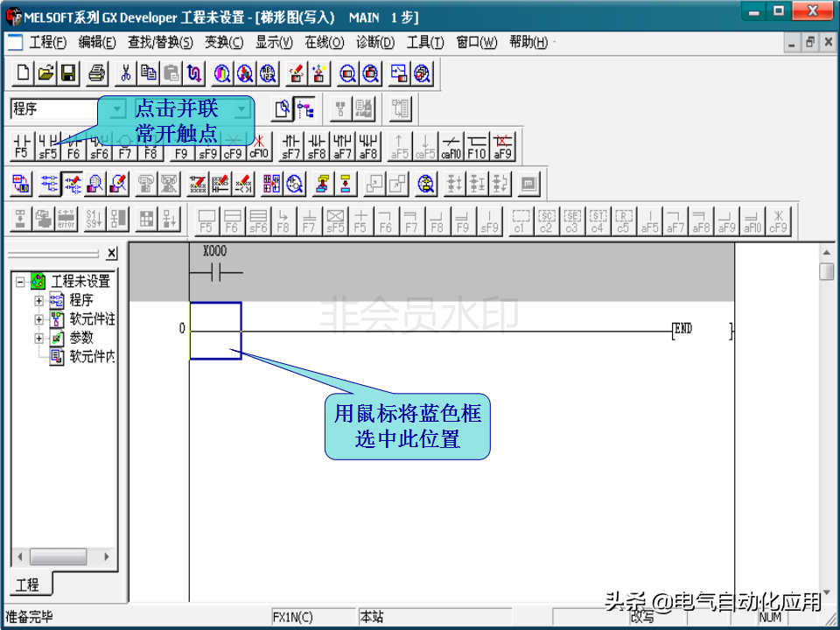Toggle project data list display button
This screenshot has width=840, height=630.
tap(305, 109)
